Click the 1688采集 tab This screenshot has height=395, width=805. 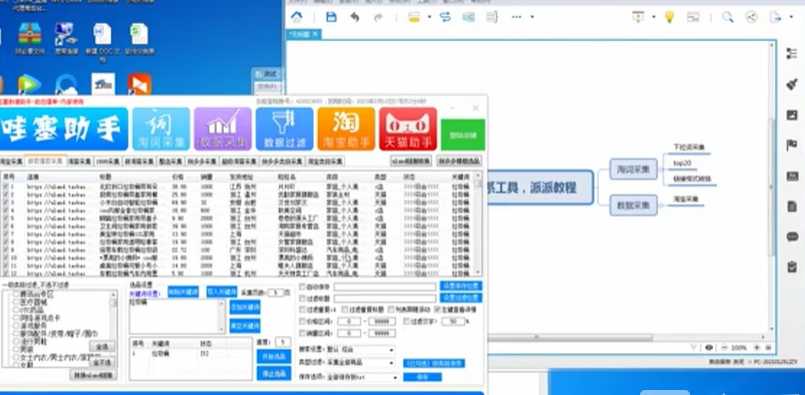click(x=107, y=161)
